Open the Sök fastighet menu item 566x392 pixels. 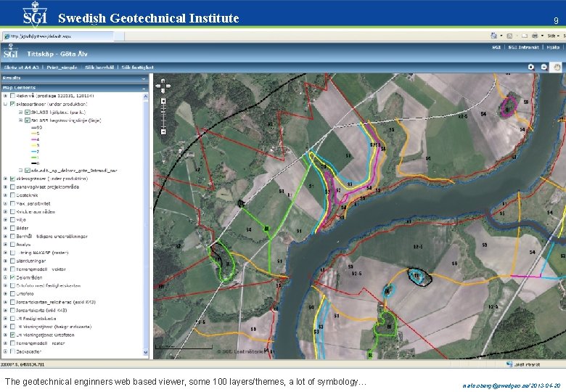[x=138, y=68]
